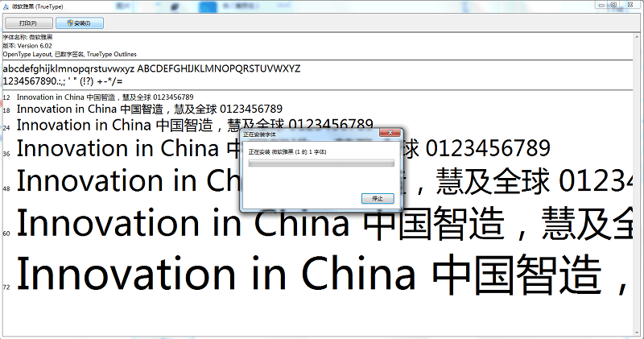Image resolution: width=644 pixels, height=339 pixels.
Task: Click the size label 60
Action: pyautogui.click(x=6, y=234)
